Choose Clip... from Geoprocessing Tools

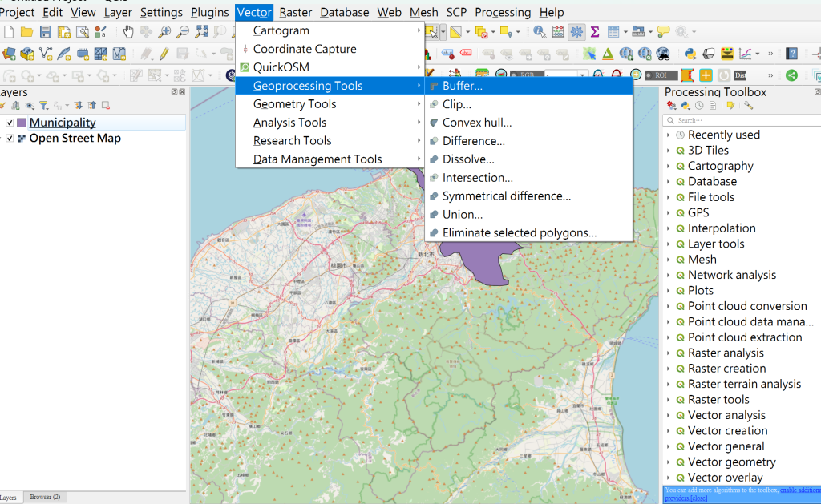tap(529, 104)
